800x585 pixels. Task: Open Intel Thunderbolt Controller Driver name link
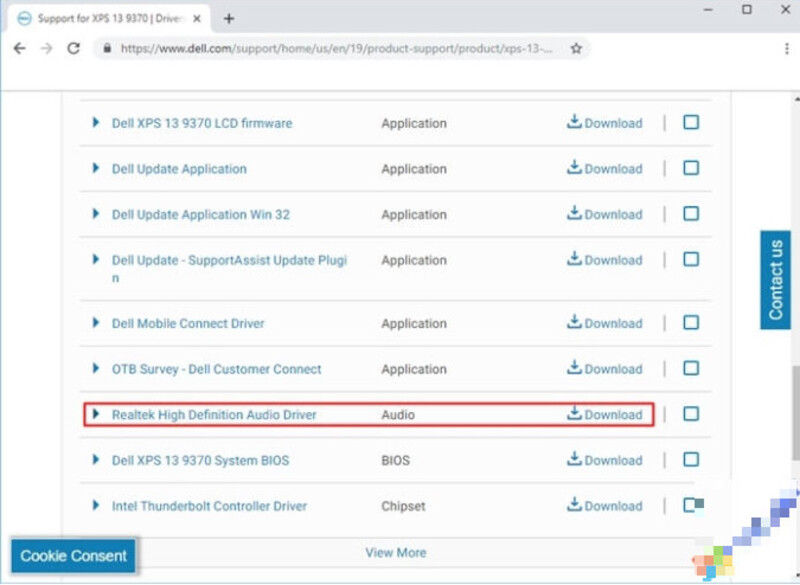point(210,506)
